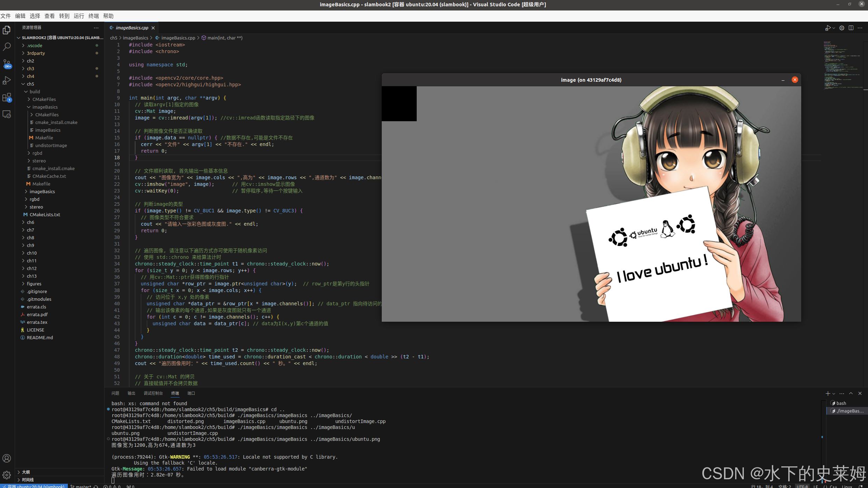This screenshot has width=868, height=488.
Task: Open Remote Explorer in activity bar
Action: coord(7,114)
